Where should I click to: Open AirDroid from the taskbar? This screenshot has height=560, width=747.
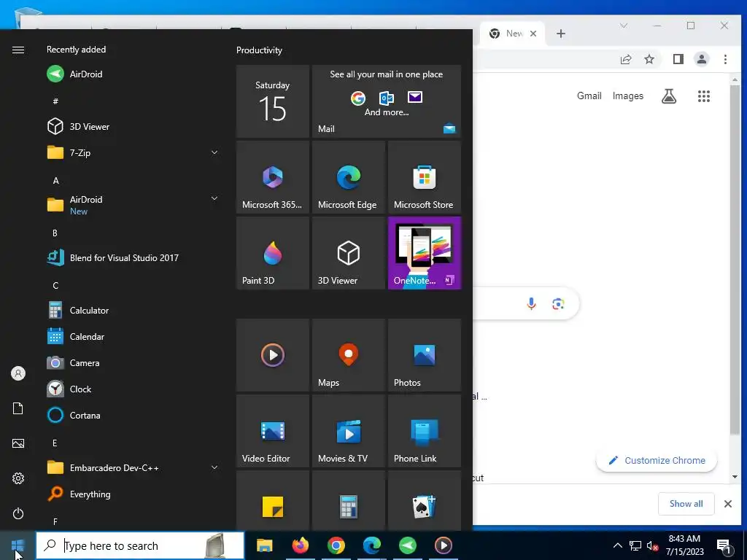pos(407,545)
